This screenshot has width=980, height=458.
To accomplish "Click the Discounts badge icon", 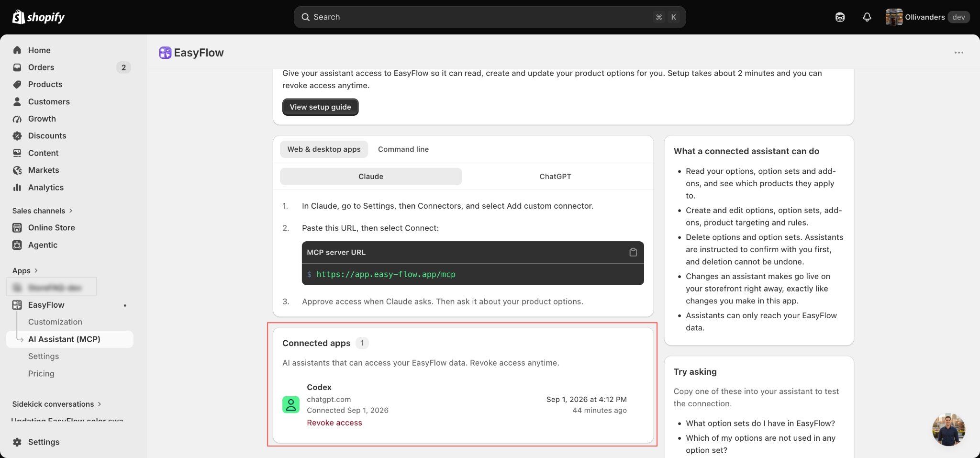I will coord(17,136).
